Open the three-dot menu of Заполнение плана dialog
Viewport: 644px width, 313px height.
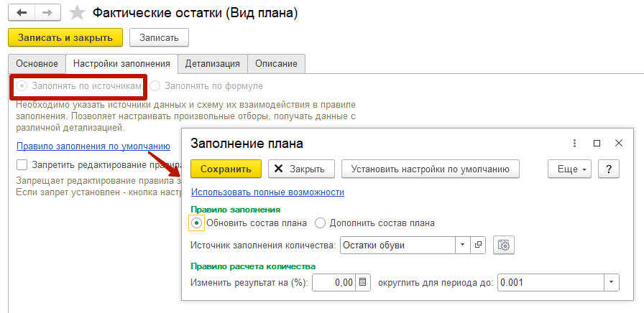[x=574, y=143]
